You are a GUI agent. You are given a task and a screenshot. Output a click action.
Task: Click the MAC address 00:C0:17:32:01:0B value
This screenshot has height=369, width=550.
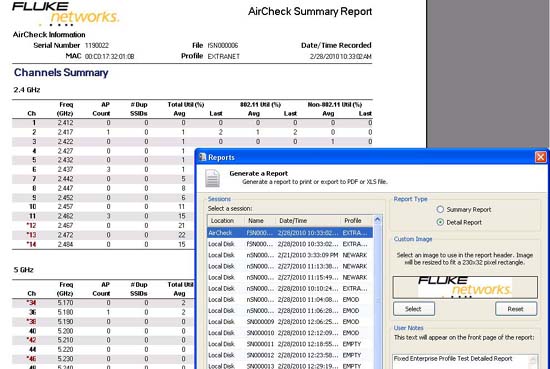(109, 56)
